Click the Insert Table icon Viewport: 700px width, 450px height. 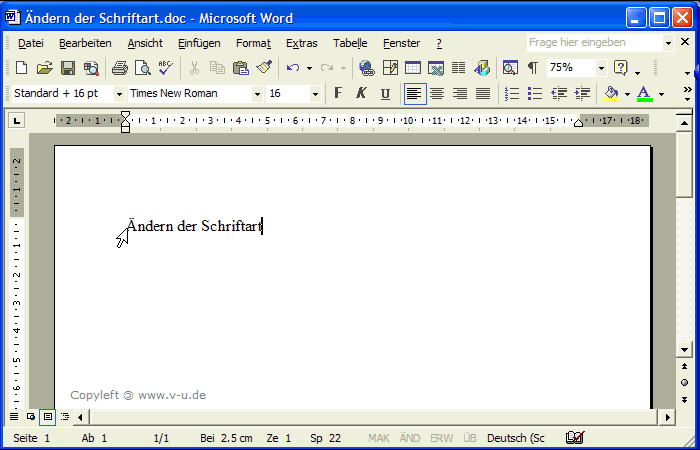pos(413,68)
